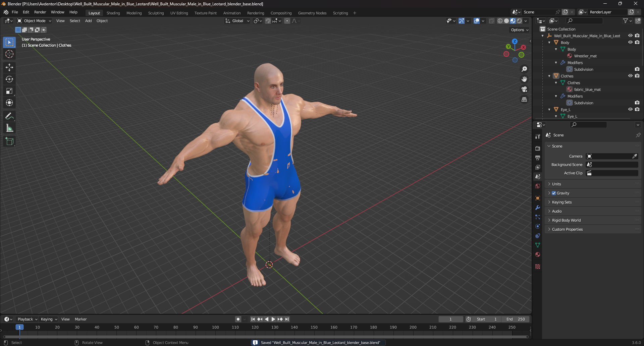
Task: Open the Modifiers wrench properties tab
Action: [x=538, y=208]
